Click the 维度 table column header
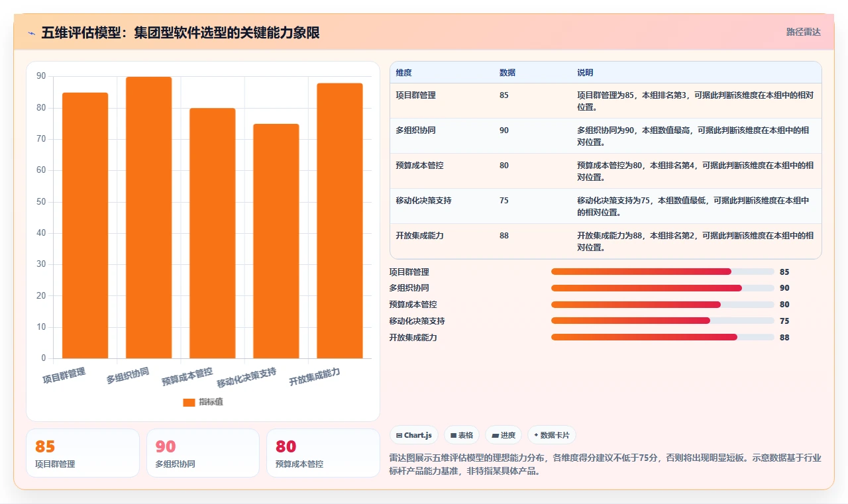The height and width of the screenshot is (504, 848). (403, 72)
